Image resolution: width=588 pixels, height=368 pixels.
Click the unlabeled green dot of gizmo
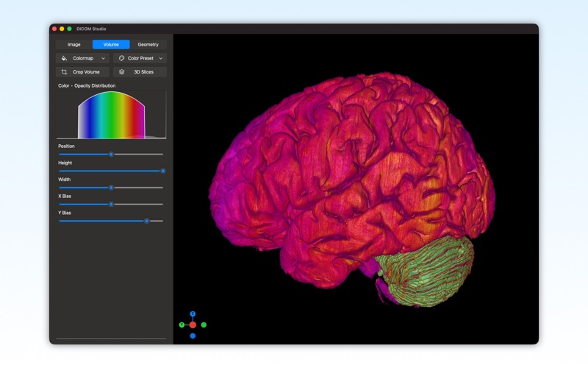tap(204, 325)
